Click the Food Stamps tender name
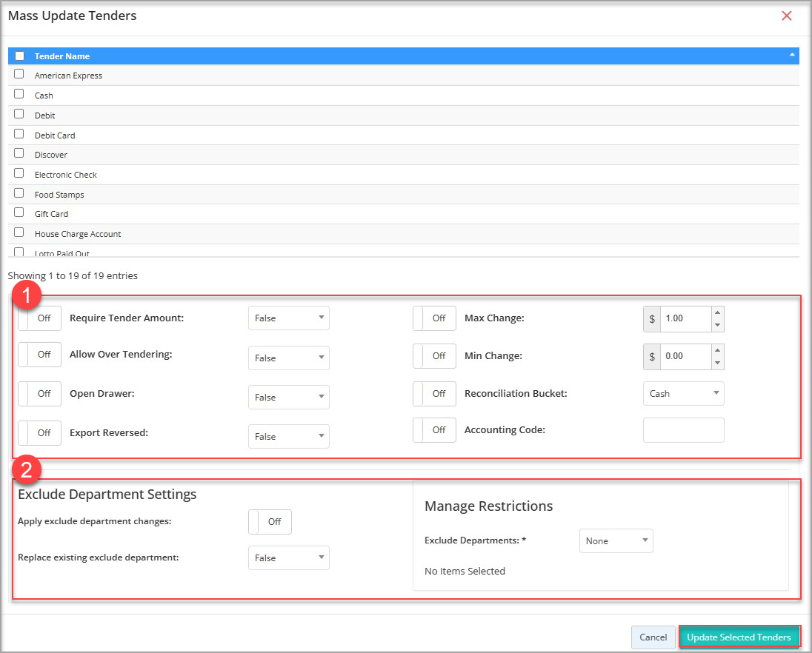The height and width of the screenshot is (653, 812). tap(59, 195)
